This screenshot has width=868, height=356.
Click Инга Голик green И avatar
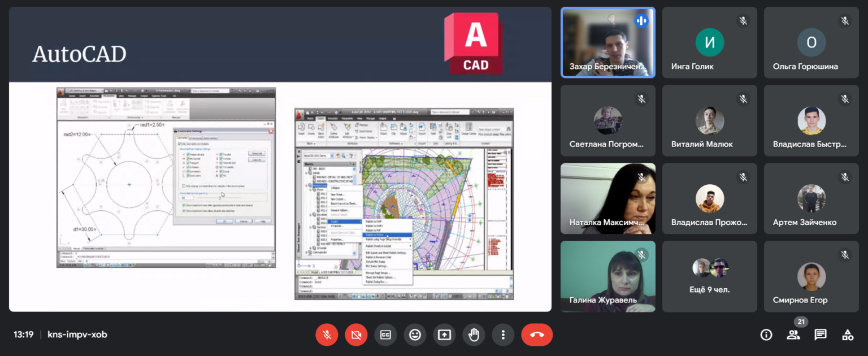coord(710,42)
